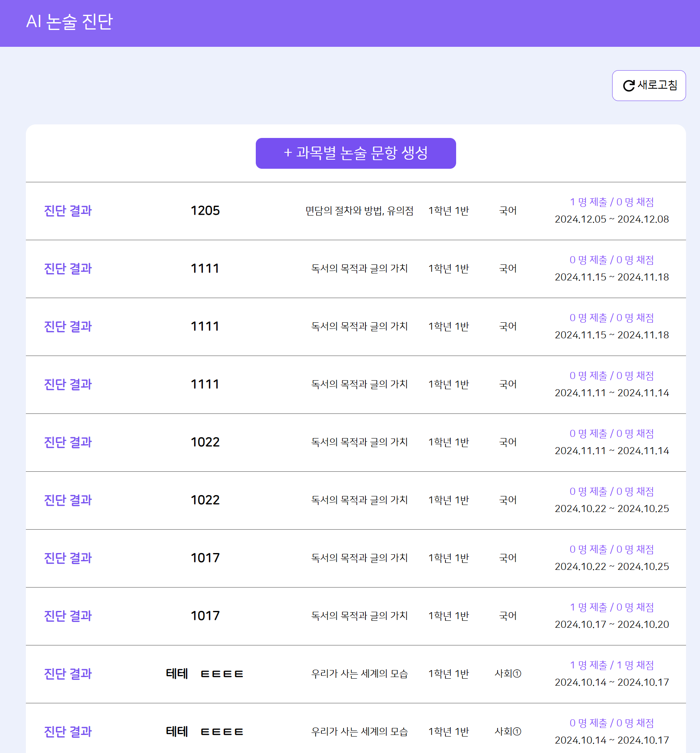Screen dimensions: 700x753
Task: Select the essay title 1205
Action: 205,211
